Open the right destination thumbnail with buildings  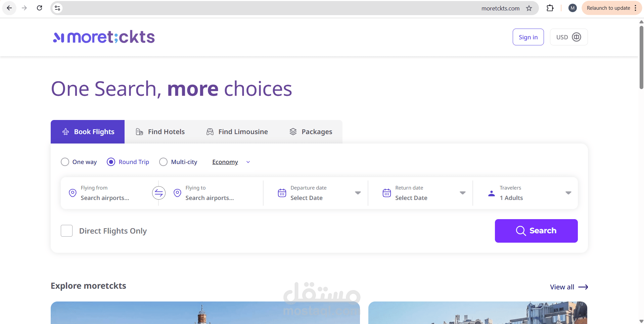click(478, 313)
